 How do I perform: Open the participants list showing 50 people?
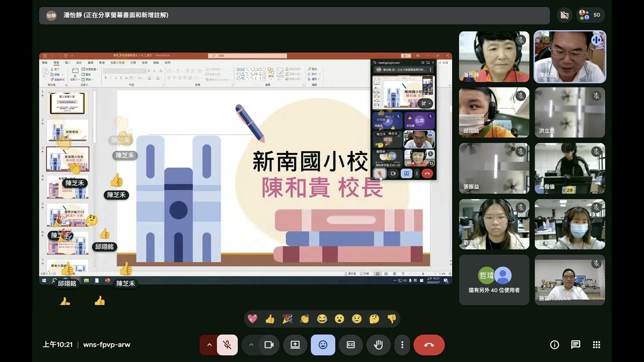(590, 15)
